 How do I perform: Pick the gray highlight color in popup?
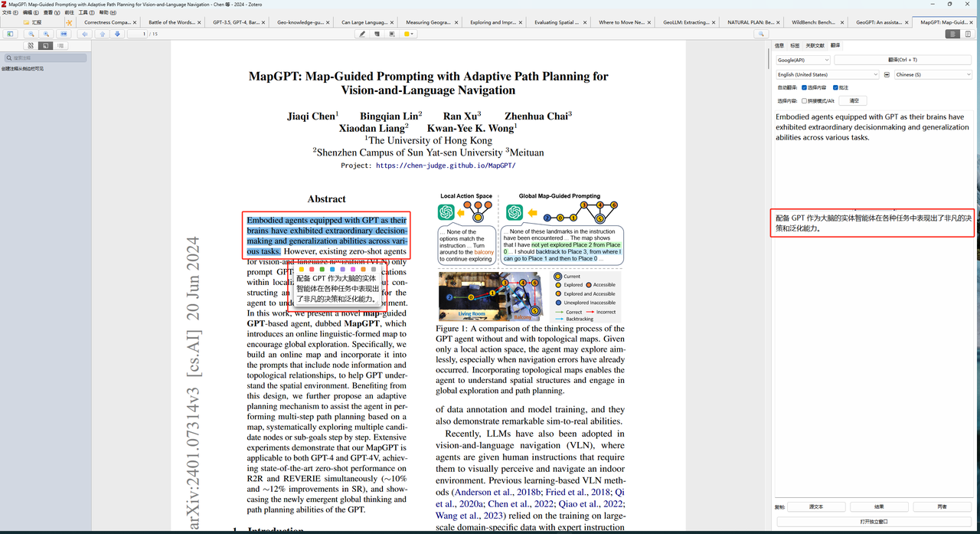coord(374,269)
